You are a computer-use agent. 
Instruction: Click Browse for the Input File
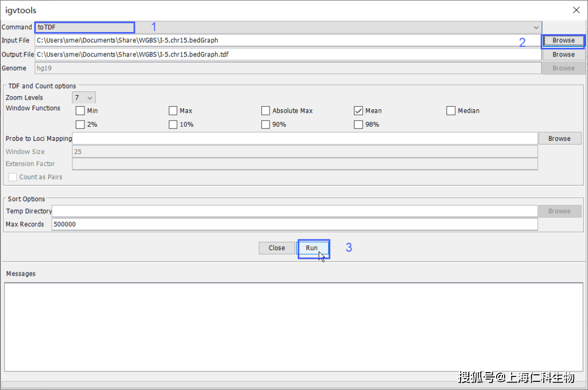[563, 41]
